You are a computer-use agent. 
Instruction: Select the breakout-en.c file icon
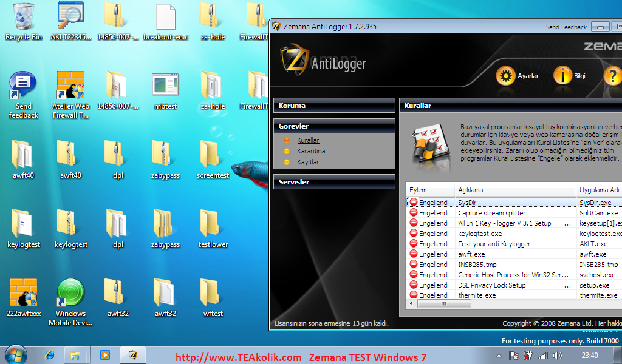(x=165, y=22)
